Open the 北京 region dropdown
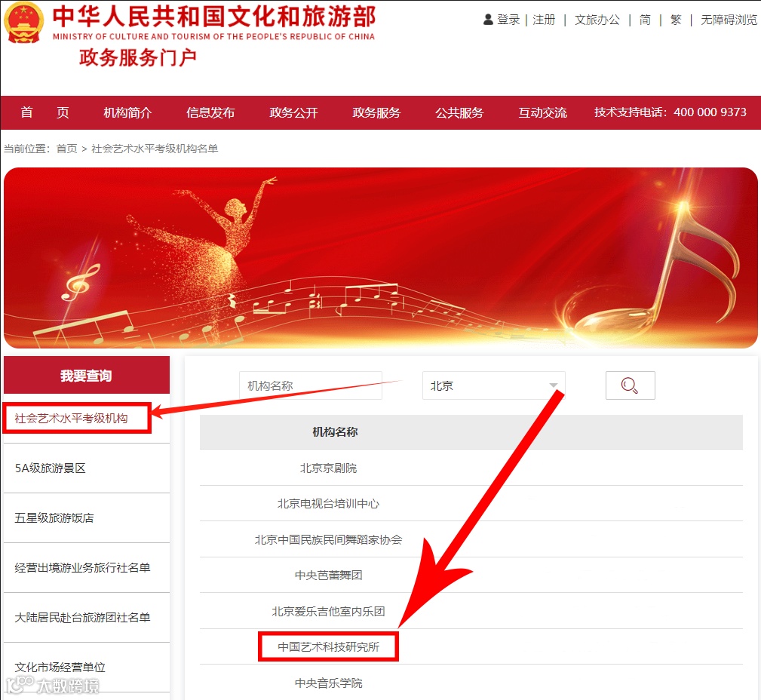Screen dimensions: 761x700 click(x=493, y=385)
